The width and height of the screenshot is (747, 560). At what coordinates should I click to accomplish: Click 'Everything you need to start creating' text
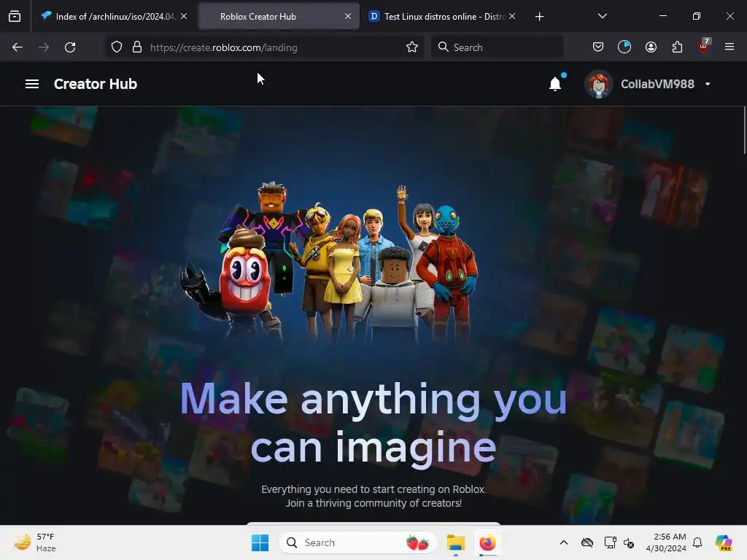(373, 489)
